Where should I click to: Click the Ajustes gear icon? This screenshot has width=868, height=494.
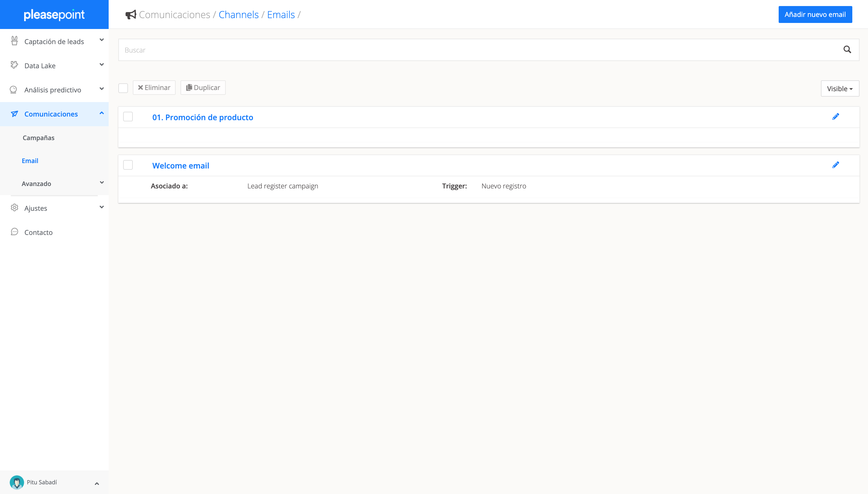tap(14, 208)
